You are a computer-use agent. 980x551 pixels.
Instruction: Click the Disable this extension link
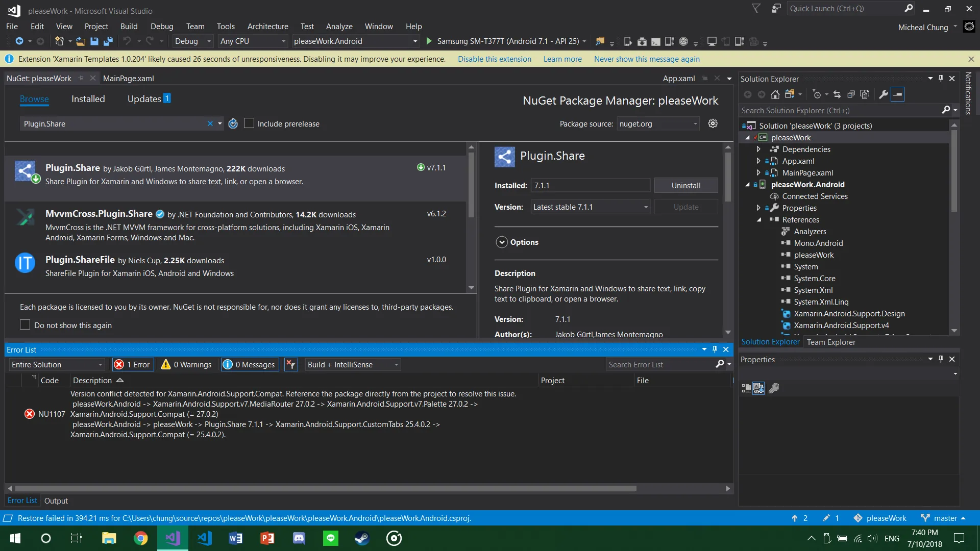pos(494,59)
